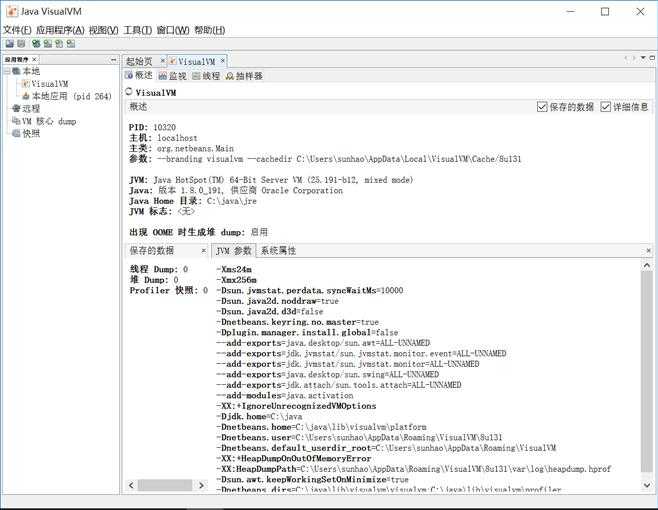Open the 视图(V) menu
Viewport: 658px width, 510px height.
click(x=104, y=30)
